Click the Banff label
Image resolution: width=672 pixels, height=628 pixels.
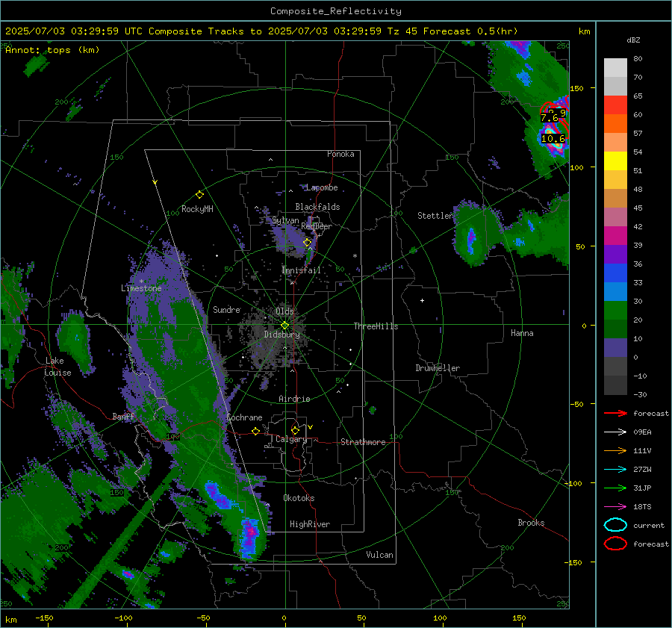click(123, 417)
